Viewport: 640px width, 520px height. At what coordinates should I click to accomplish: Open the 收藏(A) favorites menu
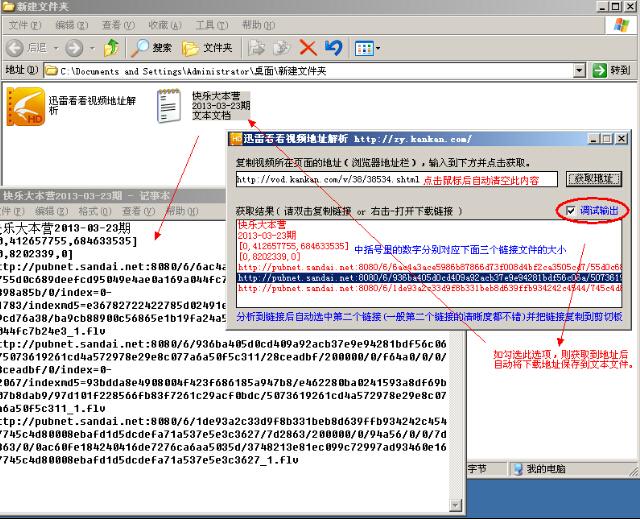tap(157, 24)
